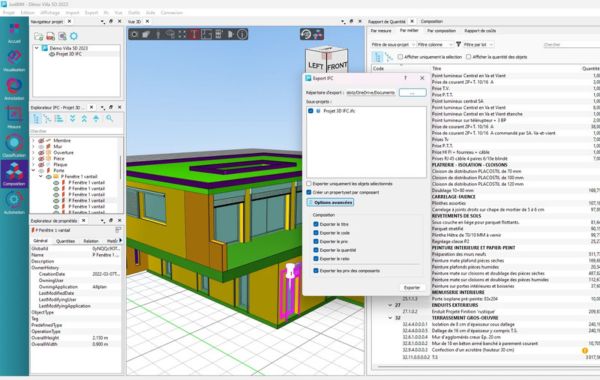
Task: Click the LEFT face of view cube
Action: tap(316, 65)
